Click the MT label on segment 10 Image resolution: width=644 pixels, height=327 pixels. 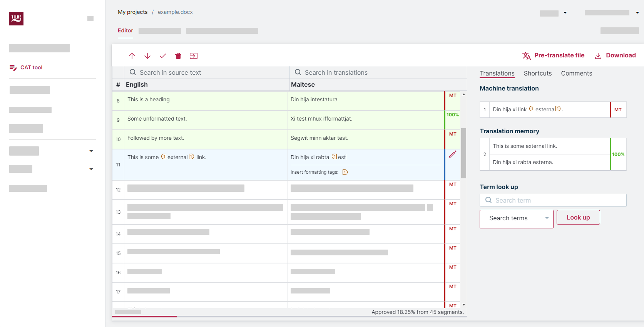tap(453, 134)
